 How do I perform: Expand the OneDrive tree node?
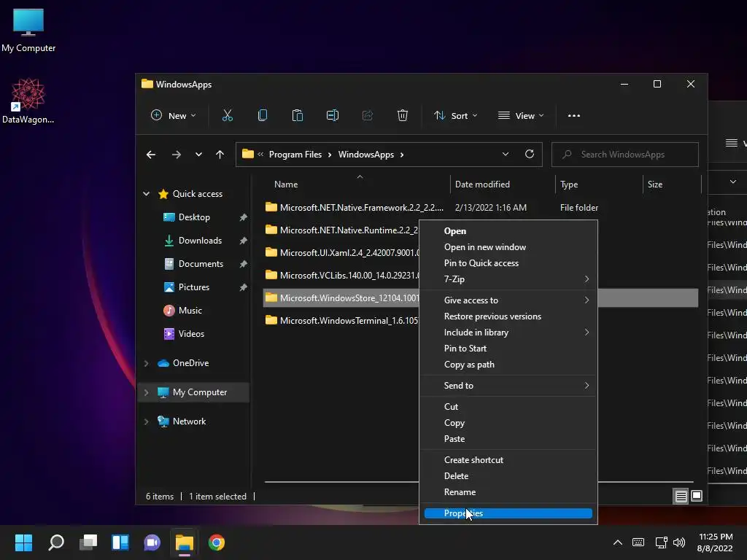146,363
